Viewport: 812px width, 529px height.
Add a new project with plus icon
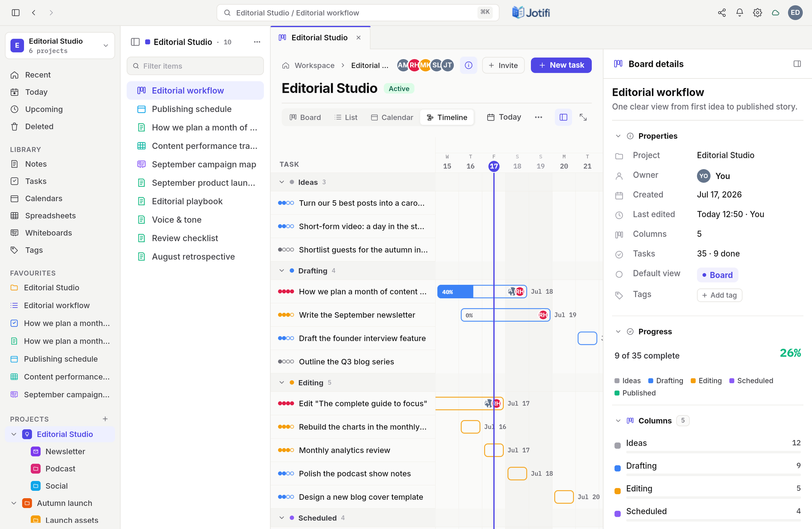pos(105,419)
